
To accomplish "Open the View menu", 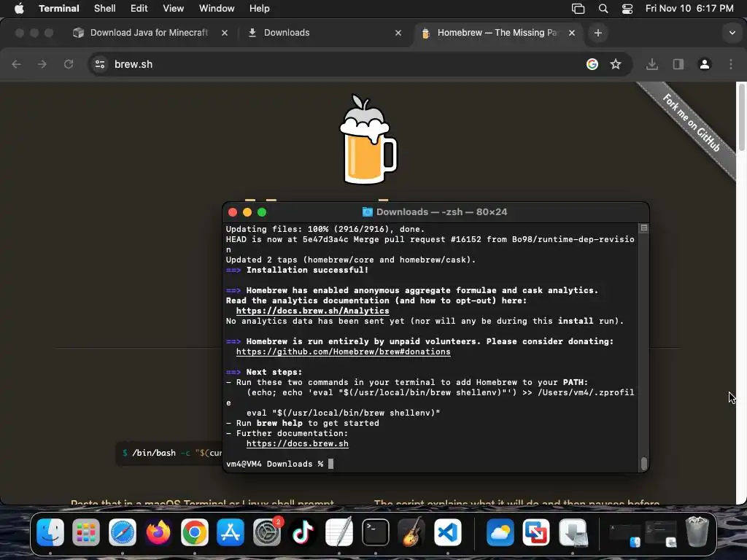I will coord(173,9).
